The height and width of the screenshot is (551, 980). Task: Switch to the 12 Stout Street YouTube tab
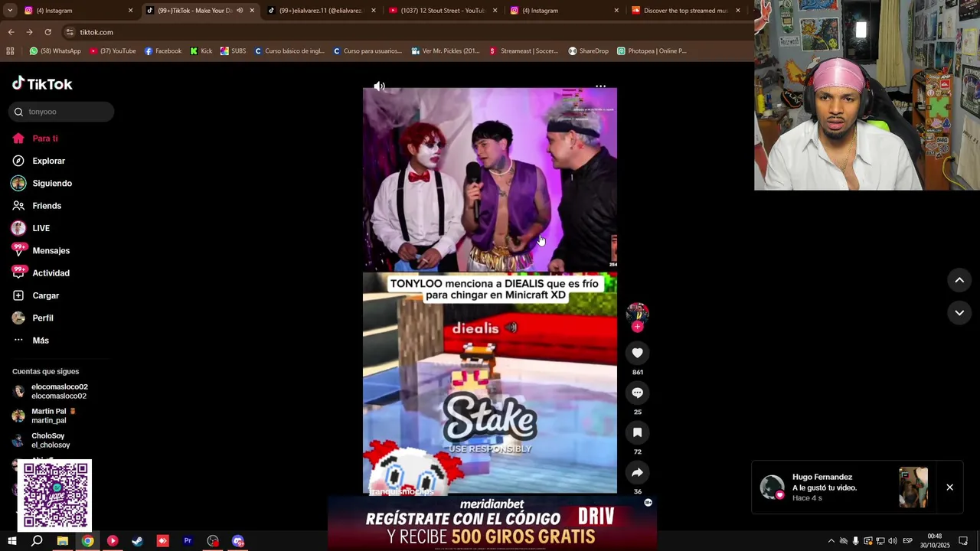tap(443, 11)
